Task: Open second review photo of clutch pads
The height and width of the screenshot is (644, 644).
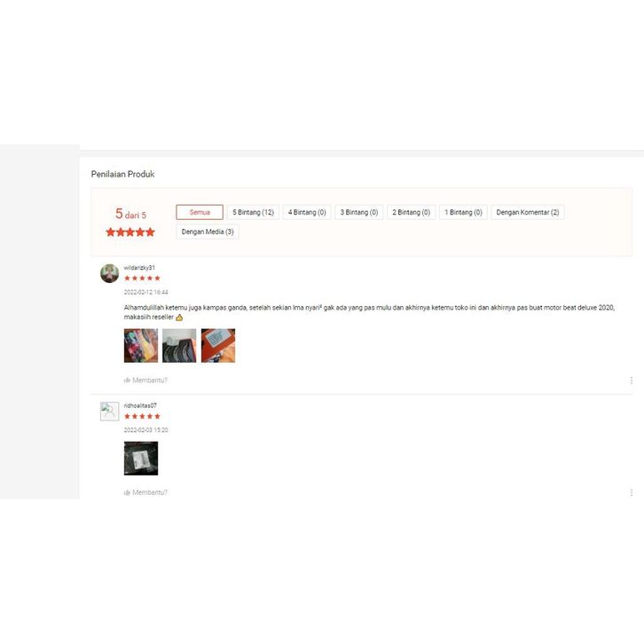Action: click(179, 345)
